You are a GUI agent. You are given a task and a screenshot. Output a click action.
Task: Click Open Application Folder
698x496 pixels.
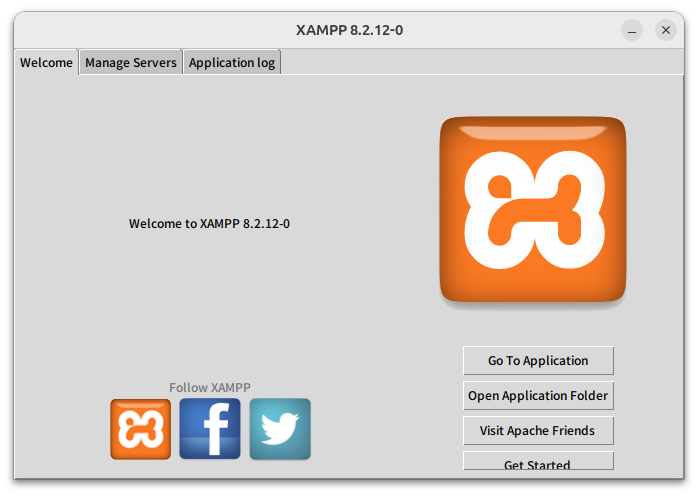[538, 396]
